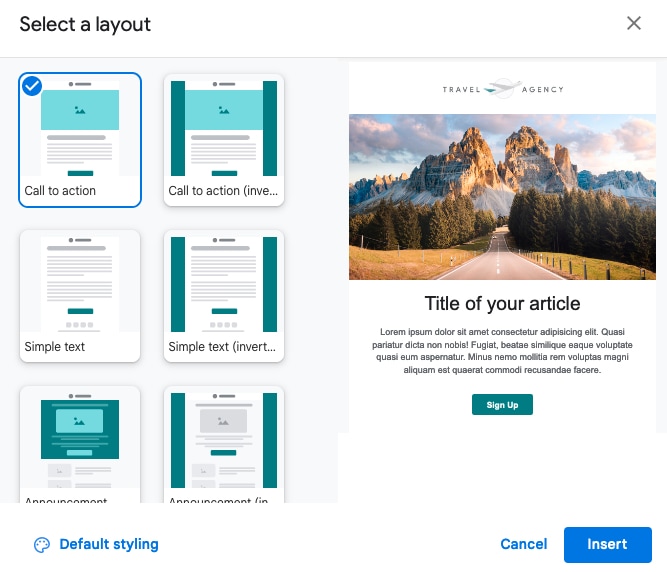The image size is (667, 572).
Task: Insert the selected layout
Action: pos(607,544)
